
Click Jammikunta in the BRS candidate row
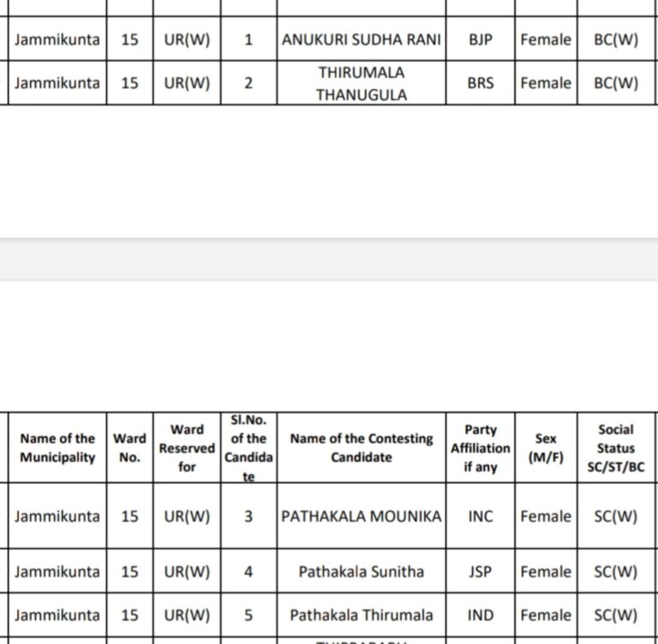click(57, 83)
